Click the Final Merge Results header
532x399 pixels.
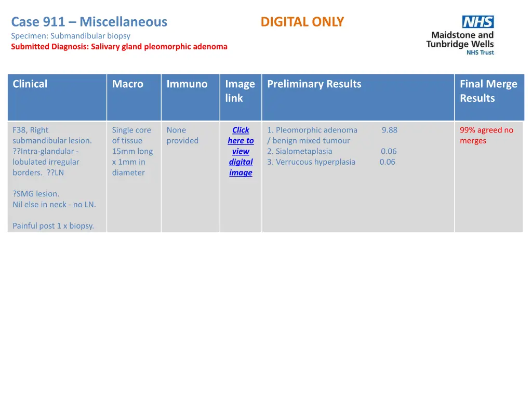click(489, 97)
